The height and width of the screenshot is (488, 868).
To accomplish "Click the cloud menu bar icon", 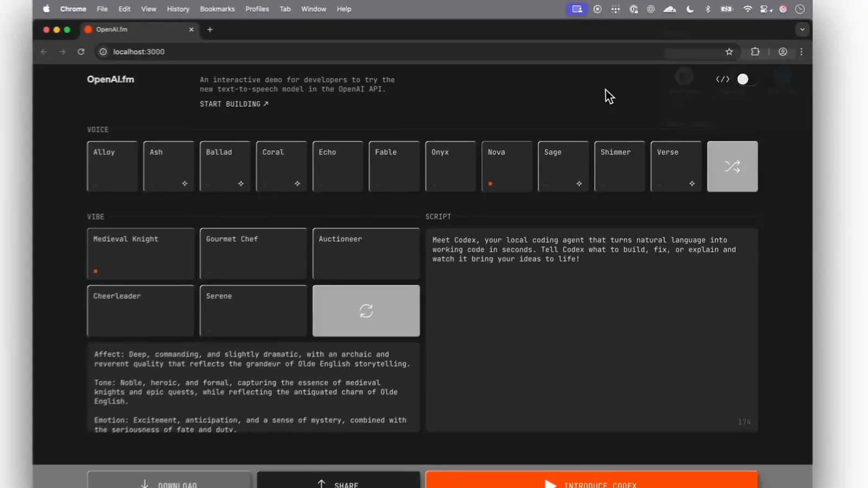I will (669, 9).
